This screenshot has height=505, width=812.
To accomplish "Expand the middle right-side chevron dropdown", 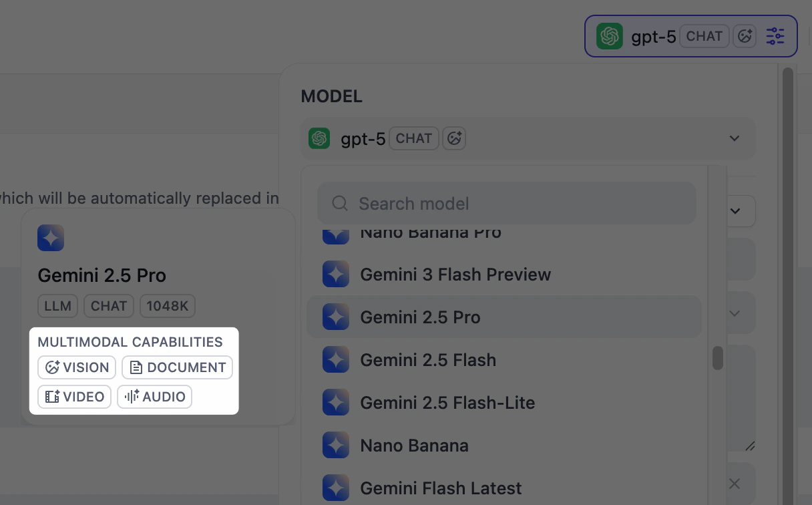I will coord(735,313).
